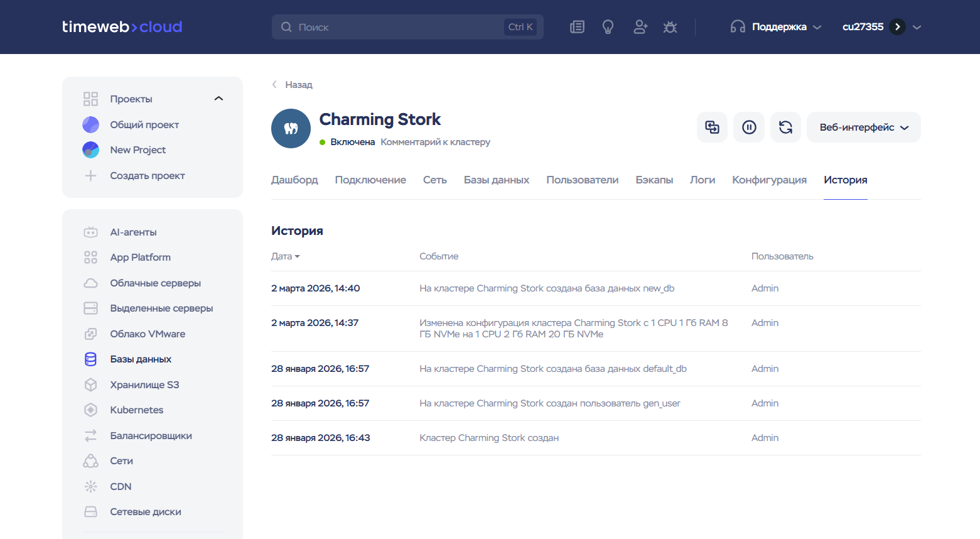
Task: Switch to the Конфигурация tab
Action: click(x=769, y=180)
